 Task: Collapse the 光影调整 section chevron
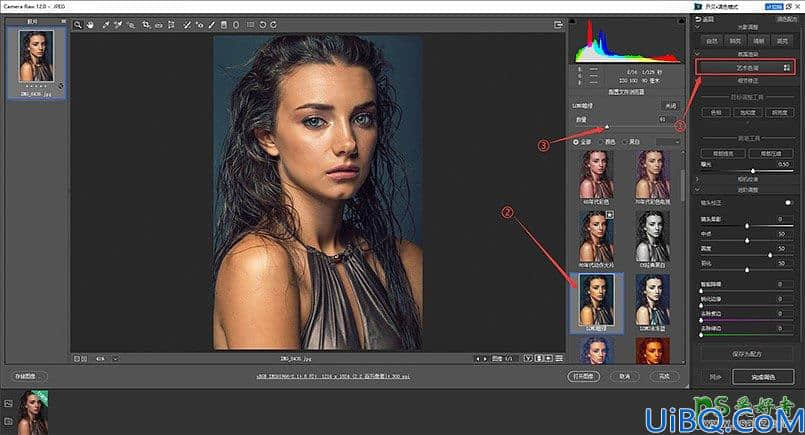coord(698,27)
